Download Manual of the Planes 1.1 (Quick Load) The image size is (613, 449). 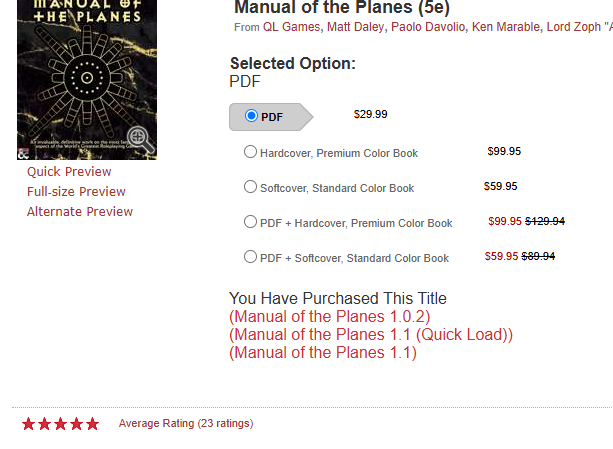pyautogui.click(x=371, y=335)
